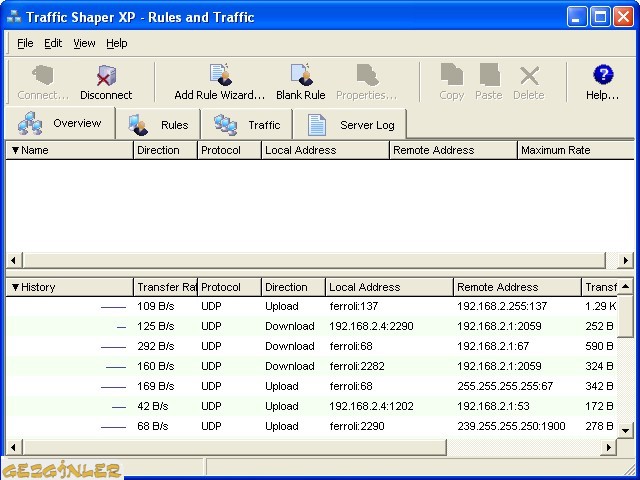Image resolution: width=640 pixels, height=480 pixels.
Task: Click the history graph line of the 292 B/s row
Action: [x=113, y=347]
